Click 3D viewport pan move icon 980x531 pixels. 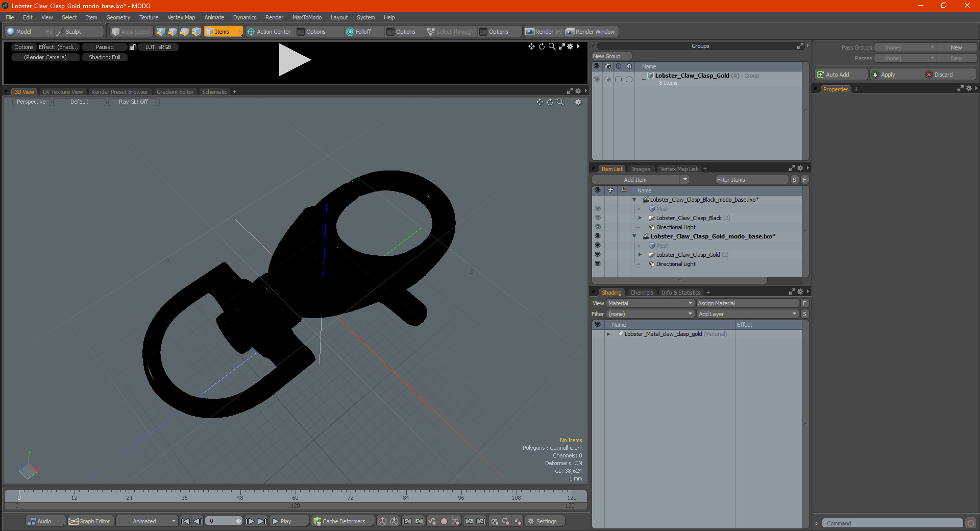coord(540,102)
